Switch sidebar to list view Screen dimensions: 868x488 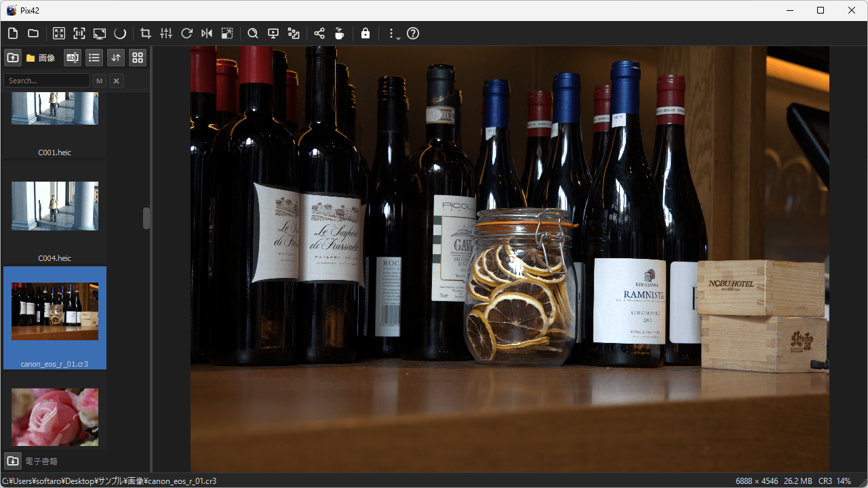[94, 58]
